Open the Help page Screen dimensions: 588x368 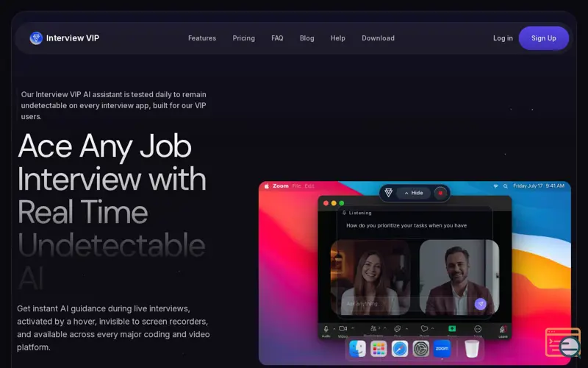pos(337,38)
